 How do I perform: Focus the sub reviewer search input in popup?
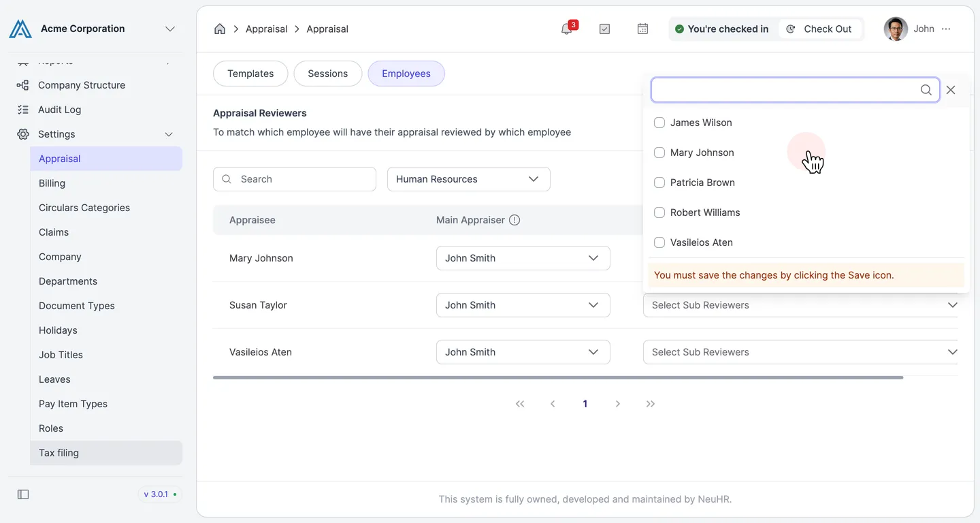coord(796,90)
